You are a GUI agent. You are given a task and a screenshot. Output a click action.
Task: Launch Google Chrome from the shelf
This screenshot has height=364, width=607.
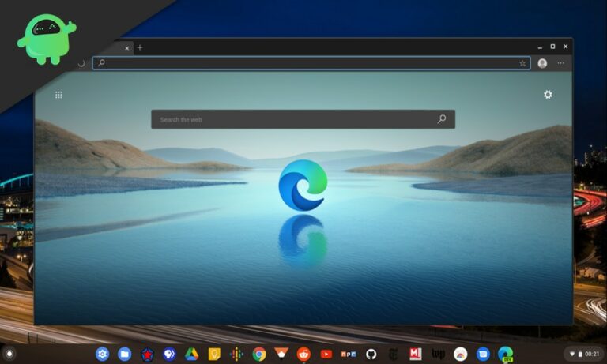tap(259, 354)
